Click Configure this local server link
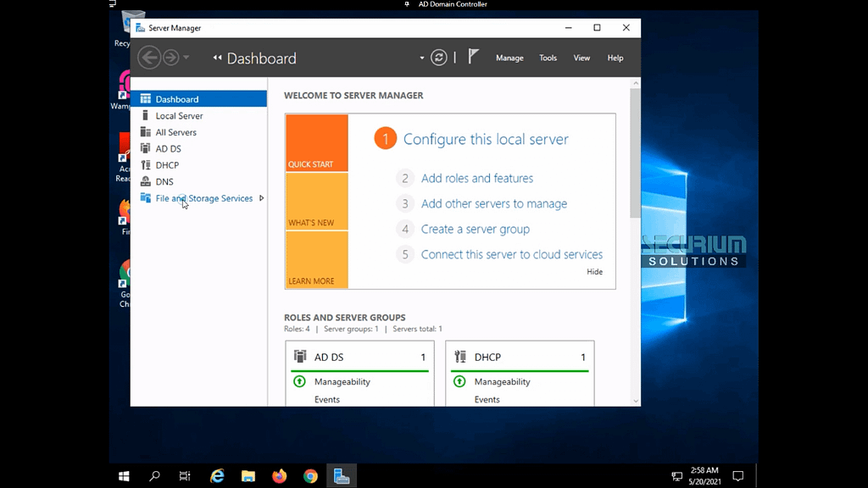 coord(486,139)
